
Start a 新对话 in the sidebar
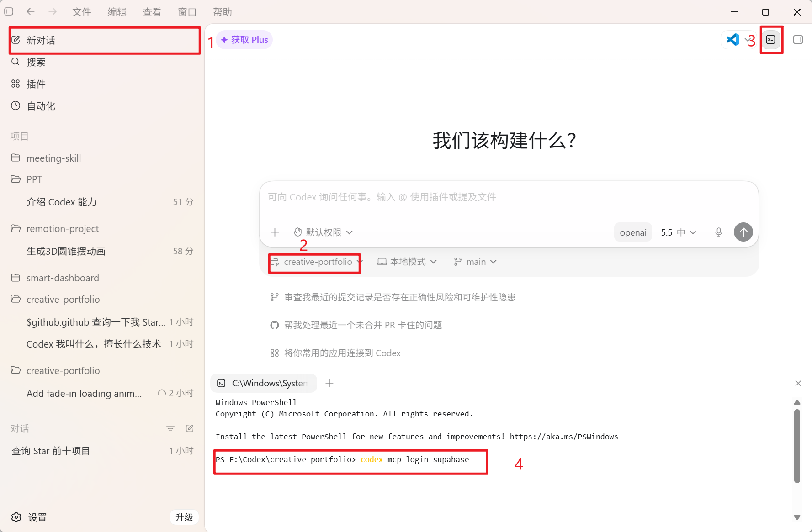click(x=105, y=40)
